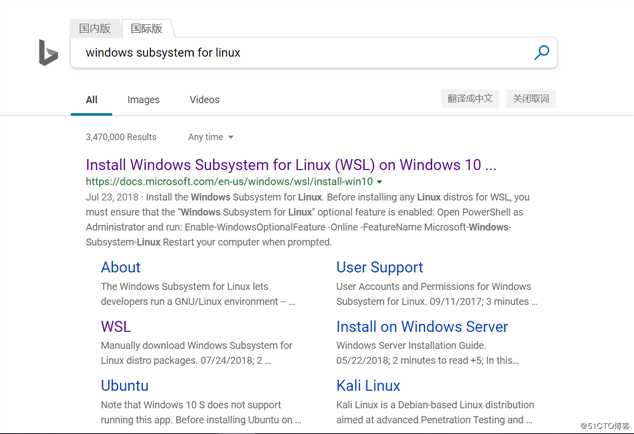Click 'Manually download Windows Subsystem for' text
Screen dimensions: 634x434
pos(197,345)
